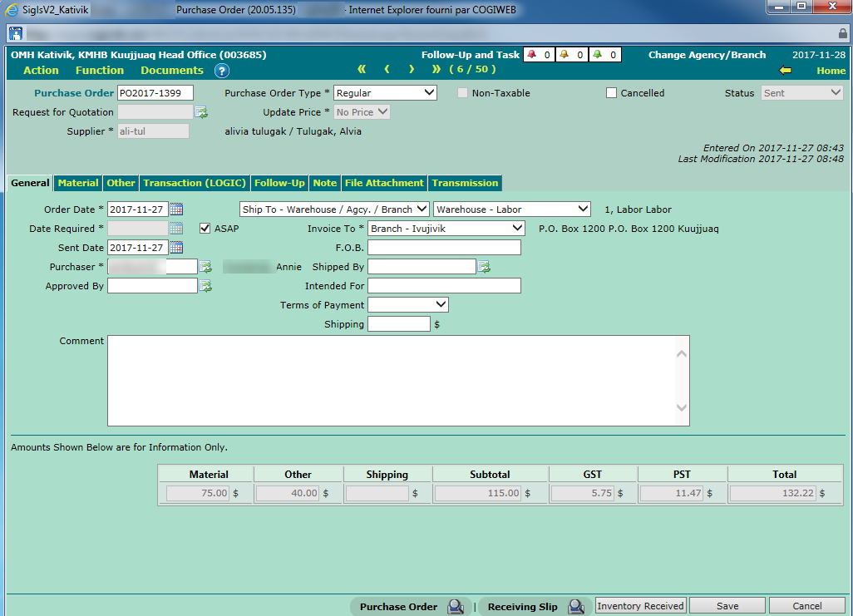
Task: Click the Inventory Received button
Action: coord(640,606)
